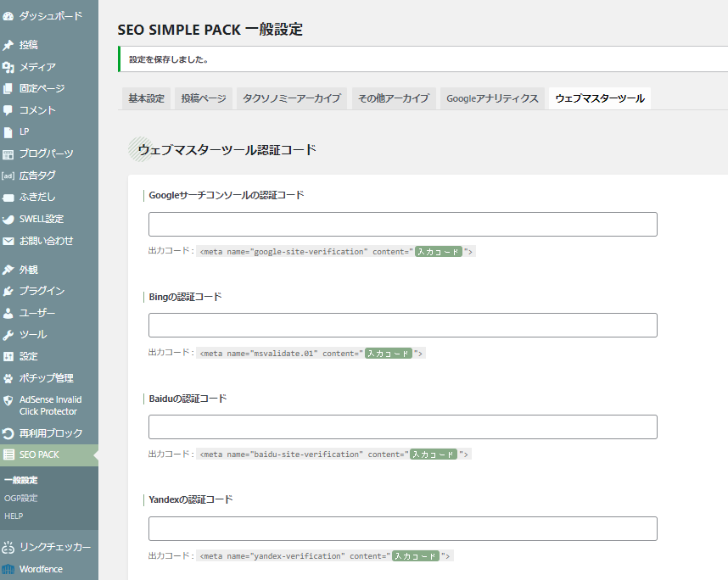Open the メディア media icon
The width and height of the screenshot is (728, 580).
8,67
